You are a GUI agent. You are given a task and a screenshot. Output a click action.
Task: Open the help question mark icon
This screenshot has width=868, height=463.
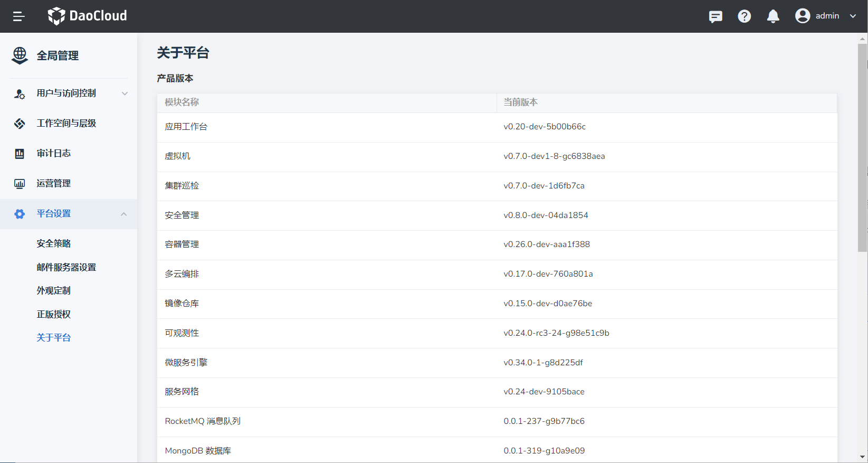(744, 16)
